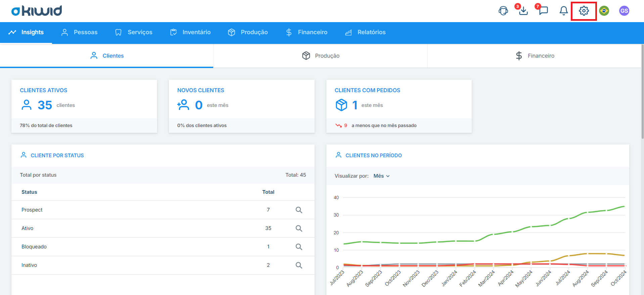Open the Financeiro menu in the blue bar
The width and height of the screenshot is (644, 295).
306,32
